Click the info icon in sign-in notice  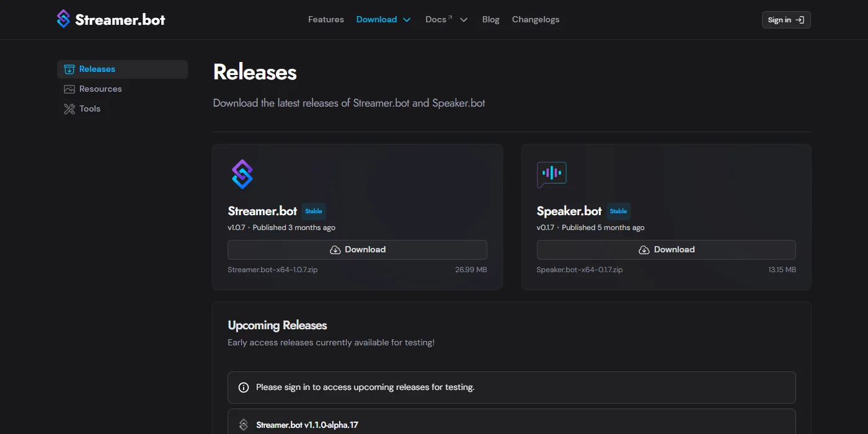click(244, 387)
